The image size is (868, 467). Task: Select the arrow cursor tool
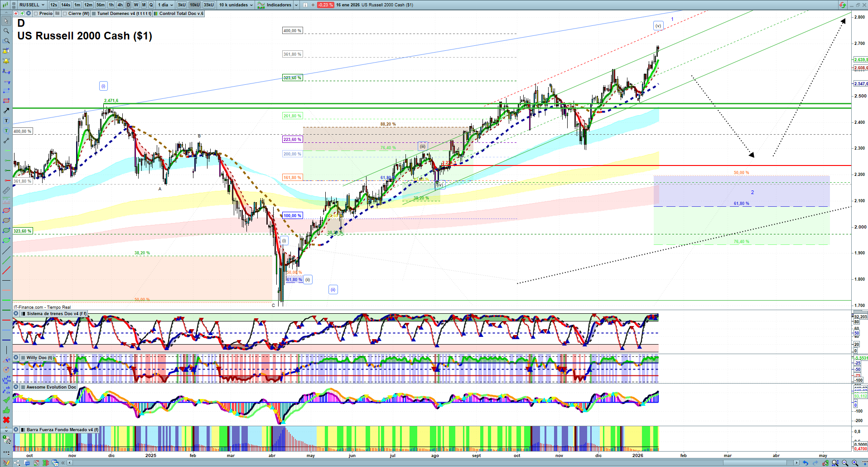pyautogui.click(x=6, y=21)
